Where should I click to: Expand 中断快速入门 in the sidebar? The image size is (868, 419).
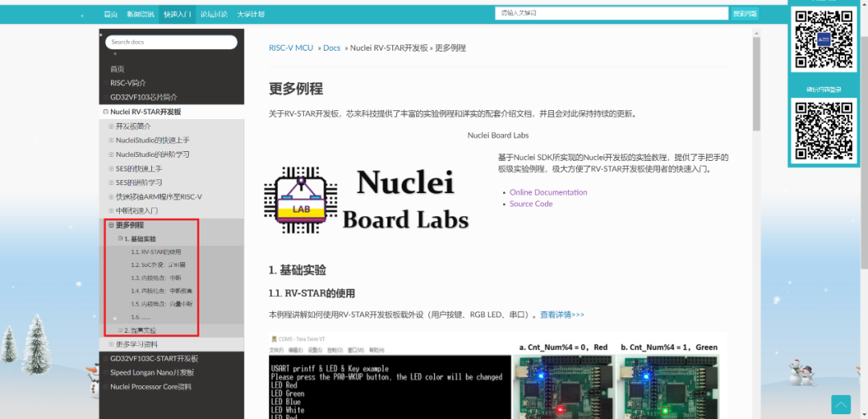coord(111,211)
